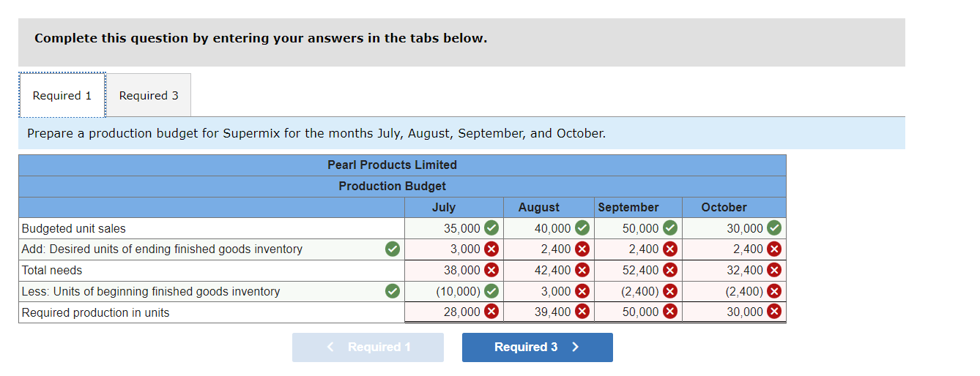Click the red X beside July 3,000
The width and height of the screenshot is (980, 376).
pyautogui.click(x=491, y=249)
